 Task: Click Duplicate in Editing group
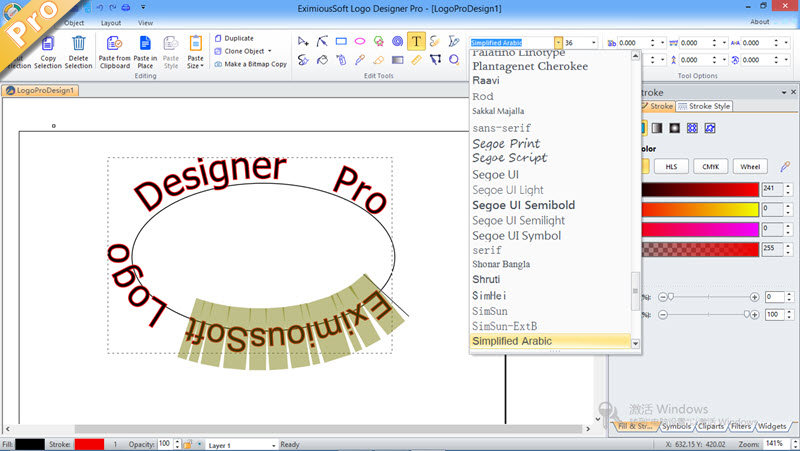click(234, 38)
